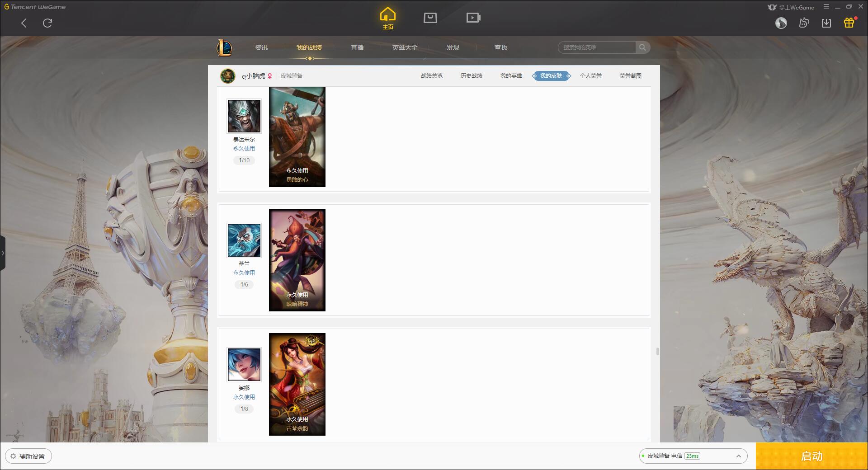Switch to the 英雄大全 tab
The height and width of the screenshot is (470, 868).
coord(405,47)
